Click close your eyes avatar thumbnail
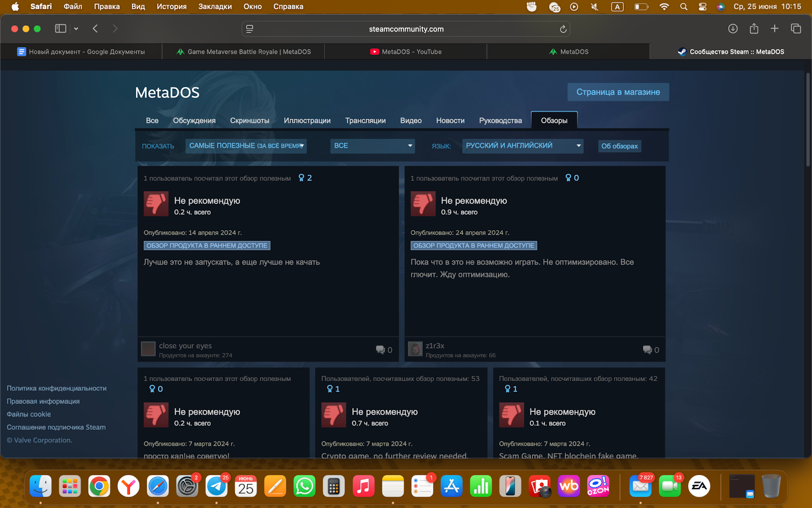This screenshot has width=812, height=508. point(148,349)
